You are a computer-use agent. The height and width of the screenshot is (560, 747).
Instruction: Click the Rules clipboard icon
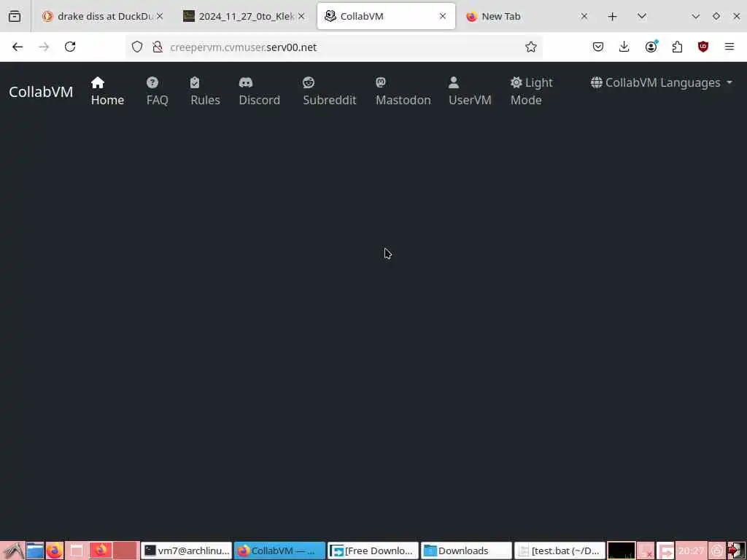coord(195,83)
